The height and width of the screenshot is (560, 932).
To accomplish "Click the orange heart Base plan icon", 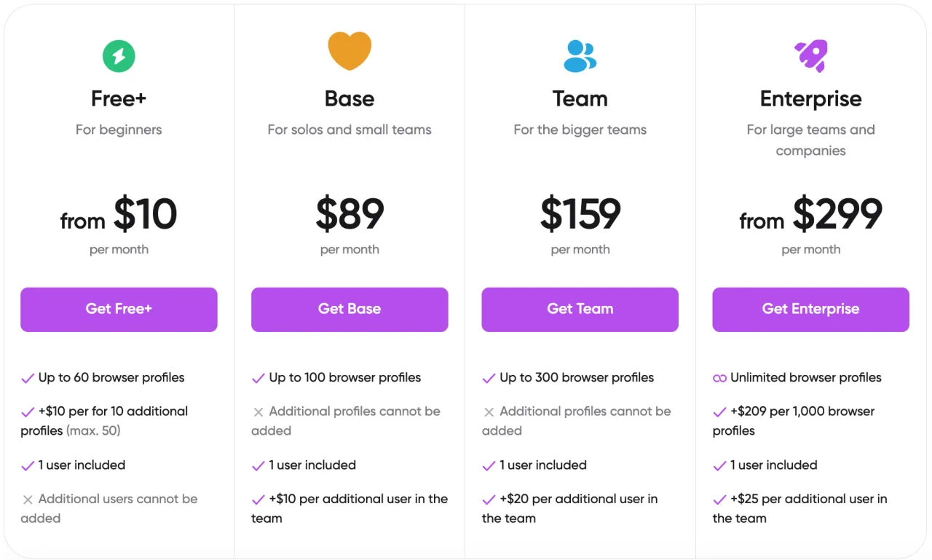I will pos(349,50).
